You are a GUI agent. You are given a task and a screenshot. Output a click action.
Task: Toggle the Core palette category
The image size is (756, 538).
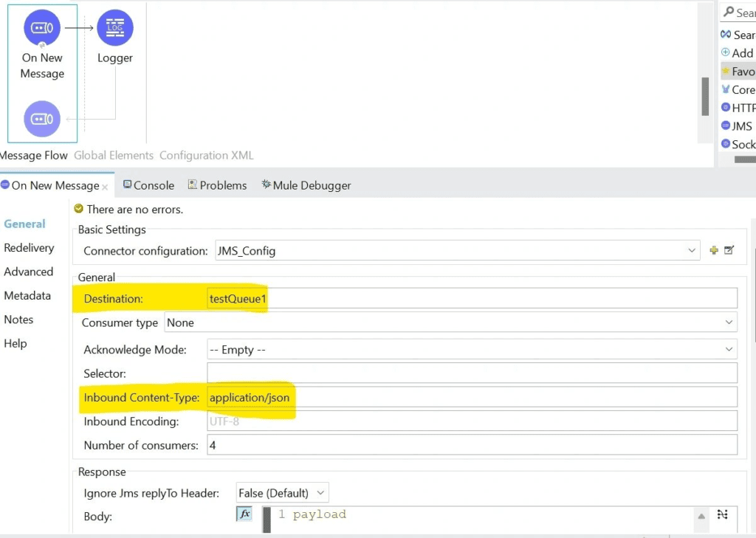[737, 89]
